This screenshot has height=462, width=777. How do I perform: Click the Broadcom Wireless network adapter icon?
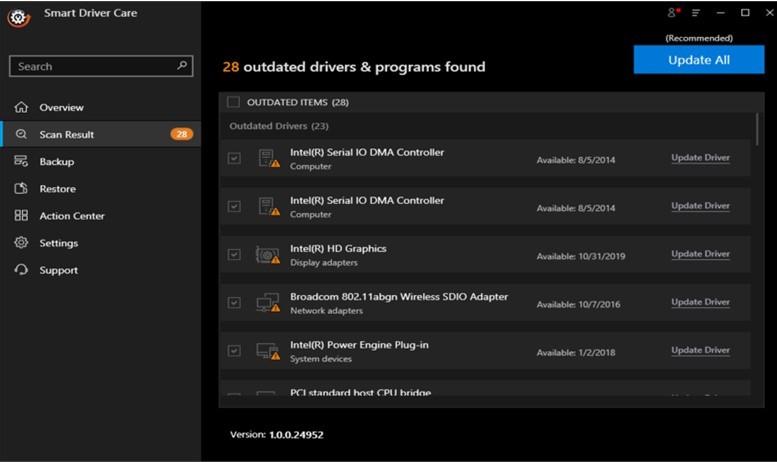tap(268, 303)
